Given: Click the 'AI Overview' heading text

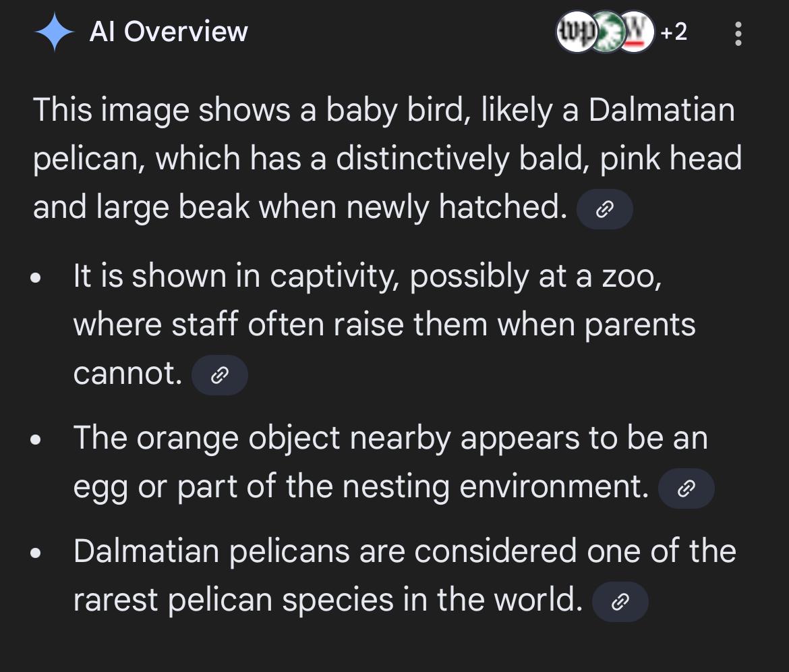Looking at the screenshot, I should pos(169,32).
